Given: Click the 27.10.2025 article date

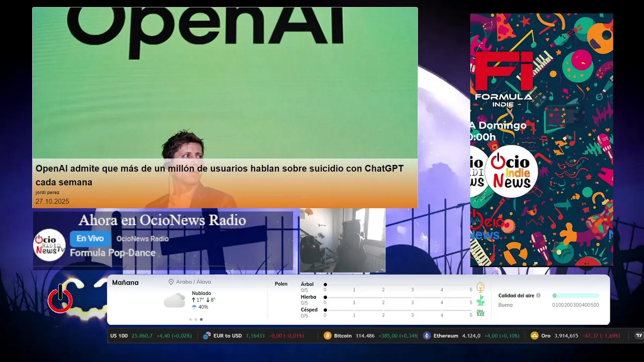Looking at the screenshot, I should [x=52, y=202].
